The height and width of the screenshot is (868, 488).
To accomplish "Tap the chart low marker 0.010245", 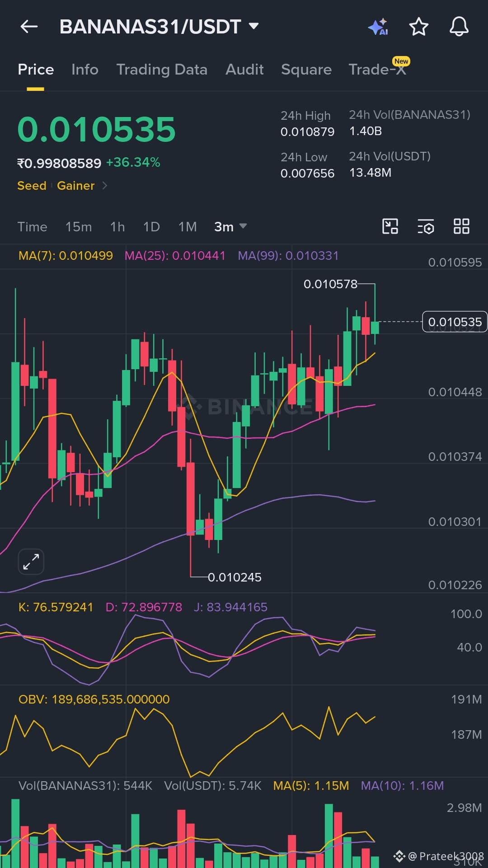I will point(235,577).
